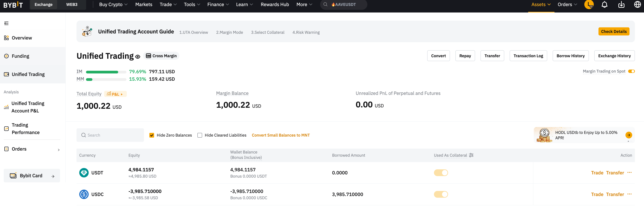644x208 pixels.
Task: Click the Repay button
Action: point(465,56)
